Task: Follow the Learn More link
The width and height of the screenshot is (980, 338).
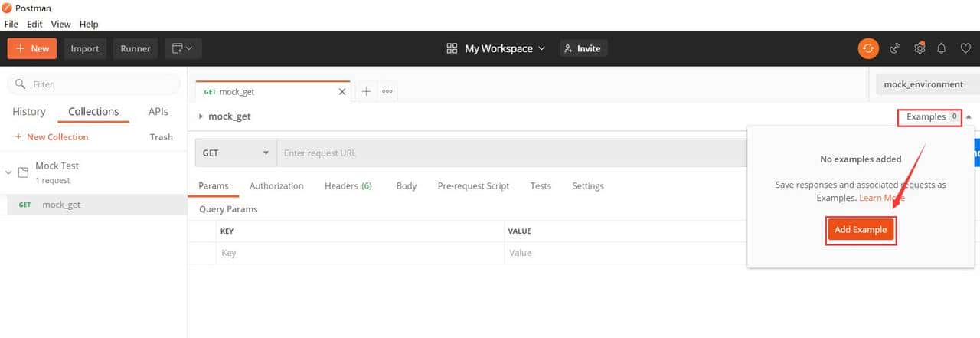Action: pyautogui.click(x=881, y=198)
